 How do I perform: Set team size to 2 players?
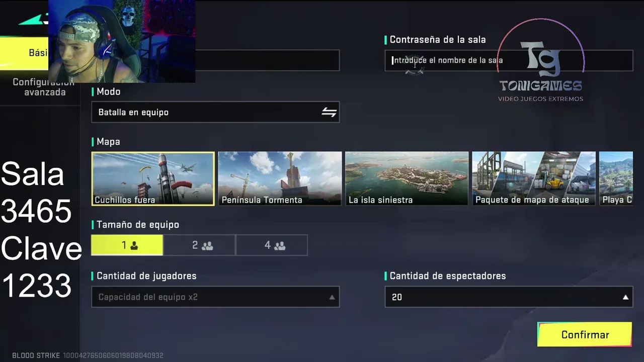[x=199, y=245]
